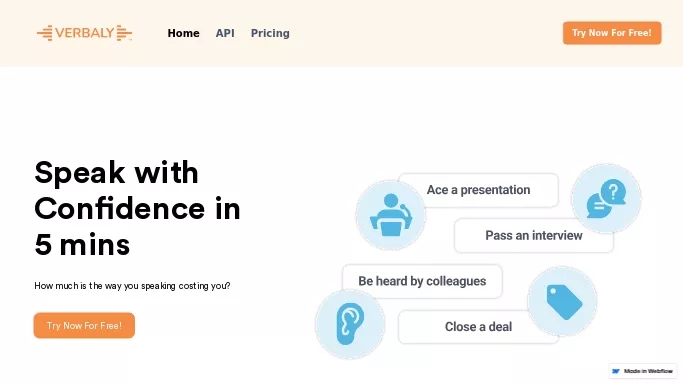The height and width of the screenshot is (384, 683).
Task: Click header Try Now For Free button
Action: click(612, 33)
